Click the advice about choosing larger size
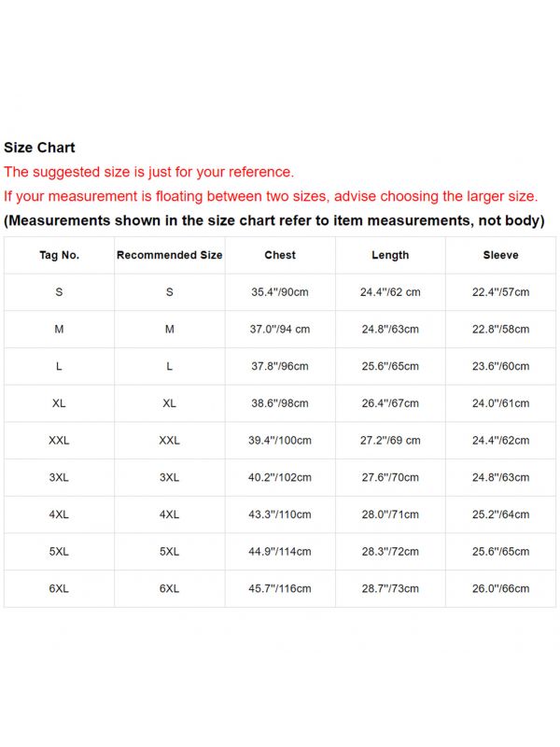The height and width of the screenshot is (747, 560). pos(271,196)
